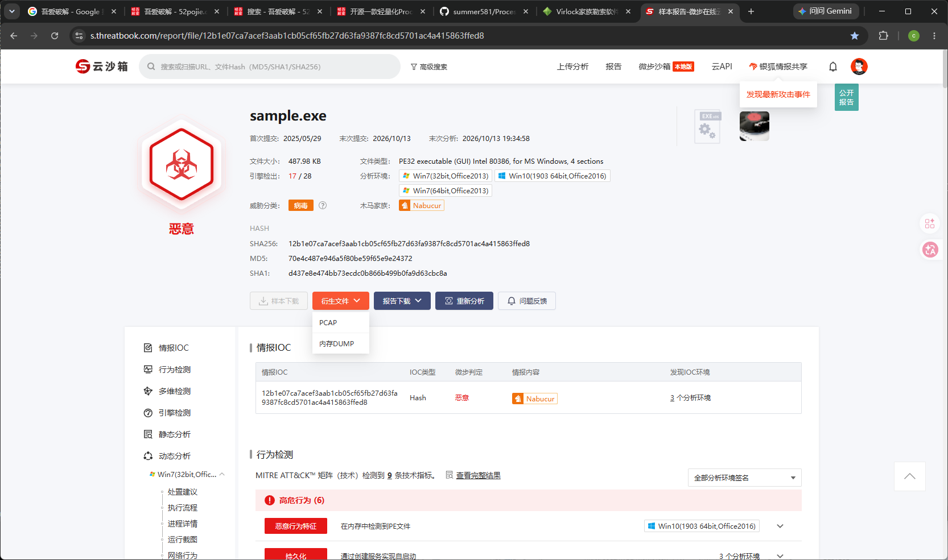Image resolution: width=948 pixels, height=560 pixels.
Task: Select PCAP from the dropdown menu
Action: 341,322
